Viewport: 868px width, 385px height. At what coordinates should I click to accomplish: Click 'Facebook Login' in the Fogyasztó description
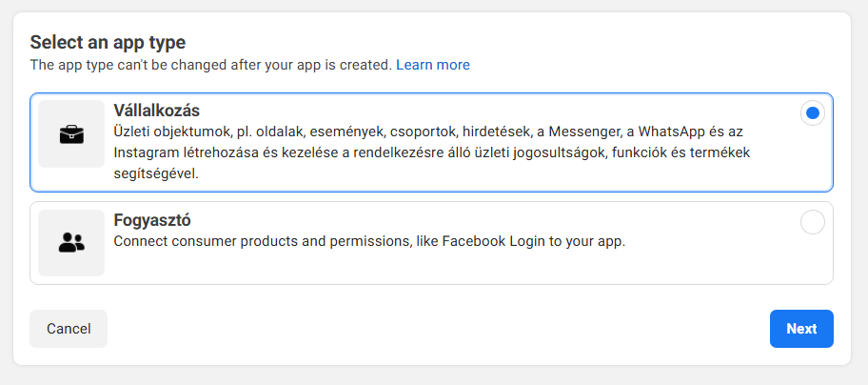click(518, 241)
